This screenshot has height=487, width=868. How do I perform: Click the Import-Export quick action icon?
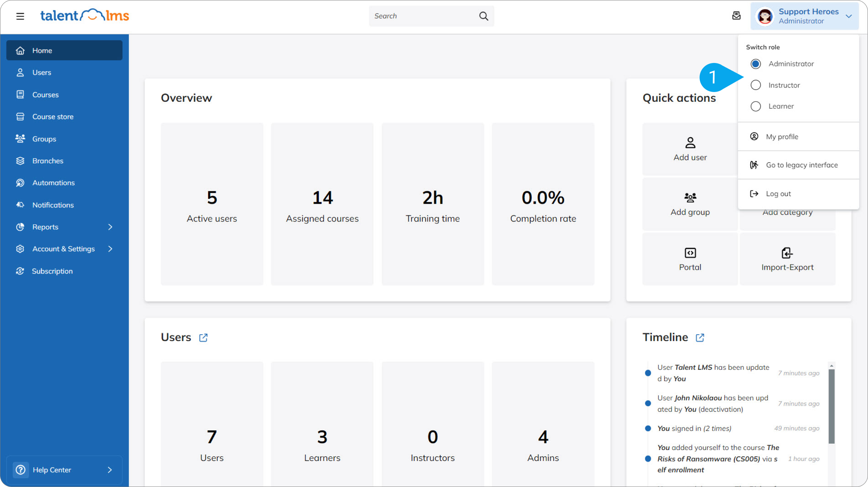click(787, 253)
